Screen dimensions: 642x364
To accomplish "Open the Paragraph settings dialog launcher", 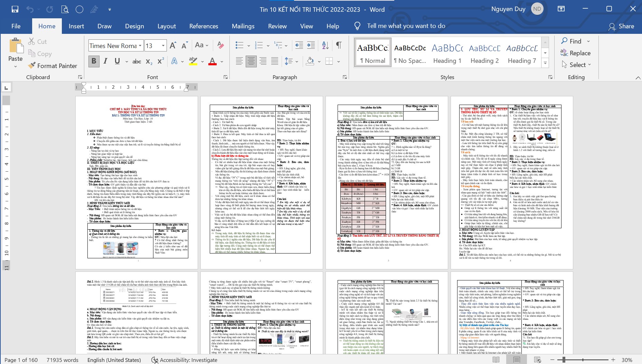I will click(x=345, y=77).
